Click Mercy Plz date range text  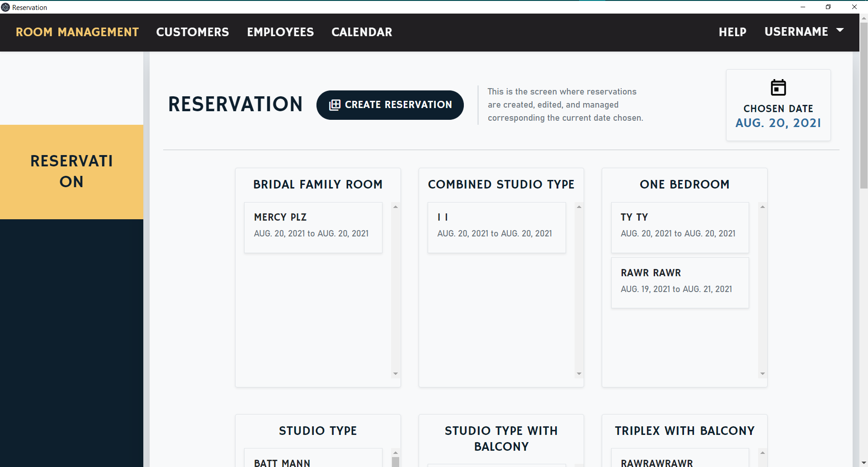pos(311,233)
